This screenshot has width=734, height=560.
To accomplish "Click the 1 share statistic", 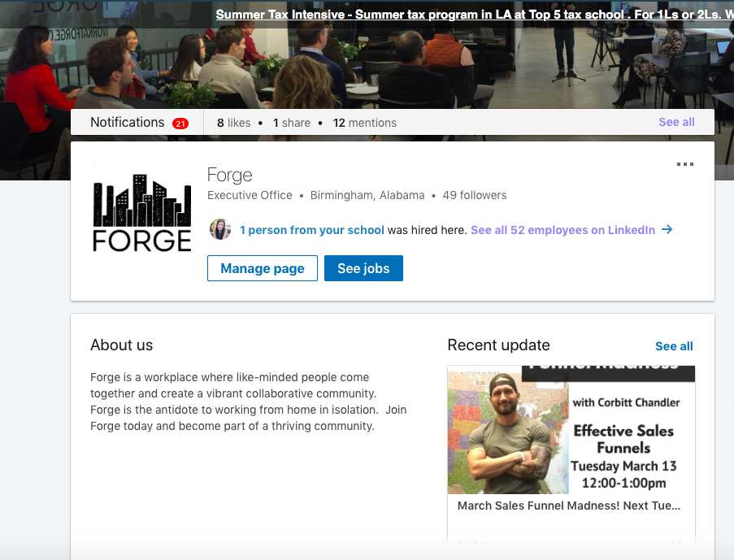I will click(292, 124).
